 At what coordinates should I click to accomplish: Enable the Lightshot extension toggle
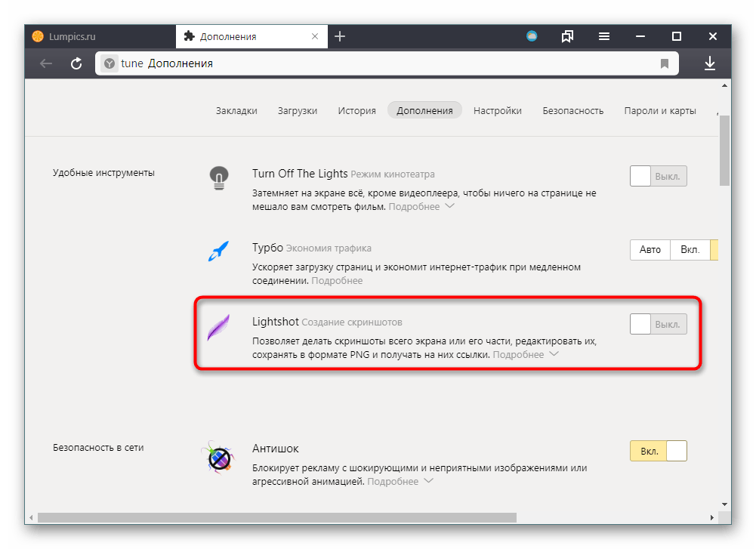pyautogui.click(x=658, y=325)
